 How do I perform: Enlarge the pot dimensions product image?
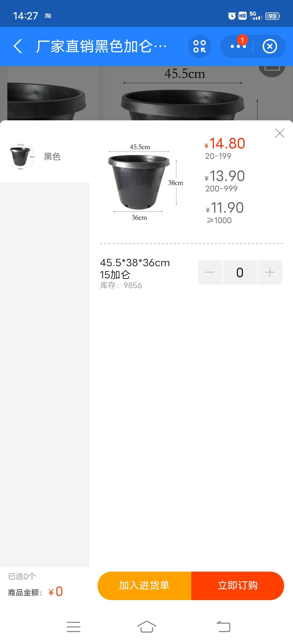[145, 182]
